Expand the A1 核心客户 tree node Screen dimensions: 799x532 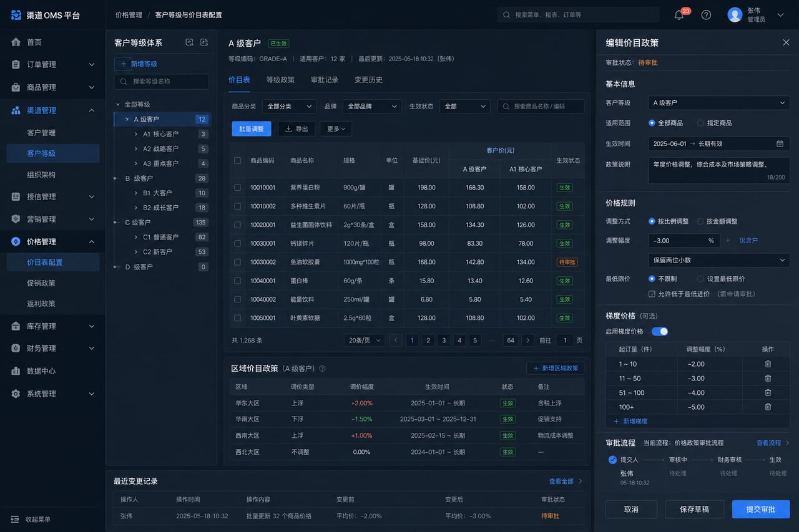click(x=136, y=134)
